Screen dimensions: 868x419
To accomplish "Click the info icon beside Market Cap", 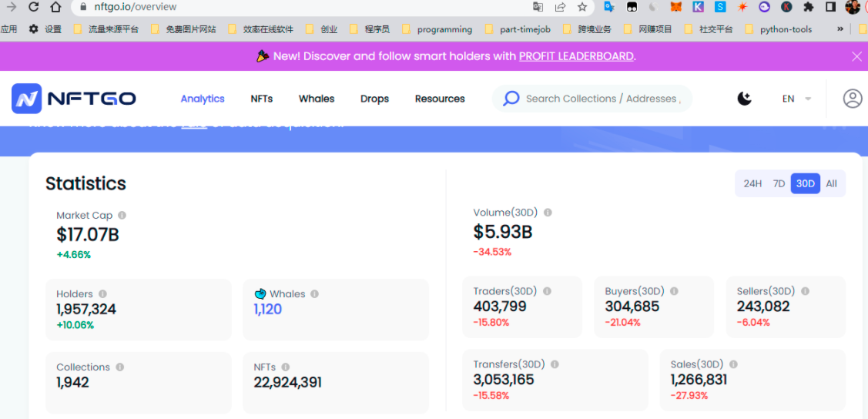I will coord(122,216).
